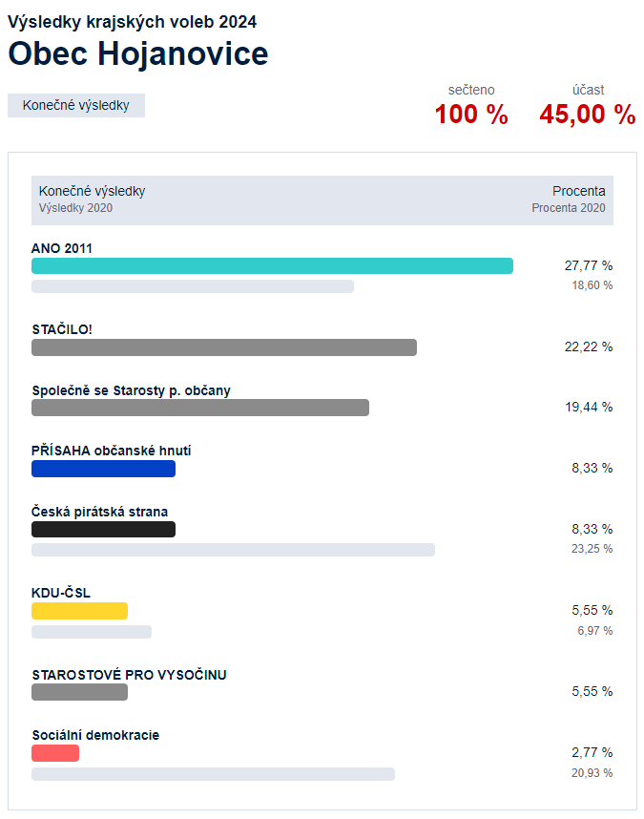Click the 100 % sečteno value
644x819 pixels.
(x=471, y=115)
